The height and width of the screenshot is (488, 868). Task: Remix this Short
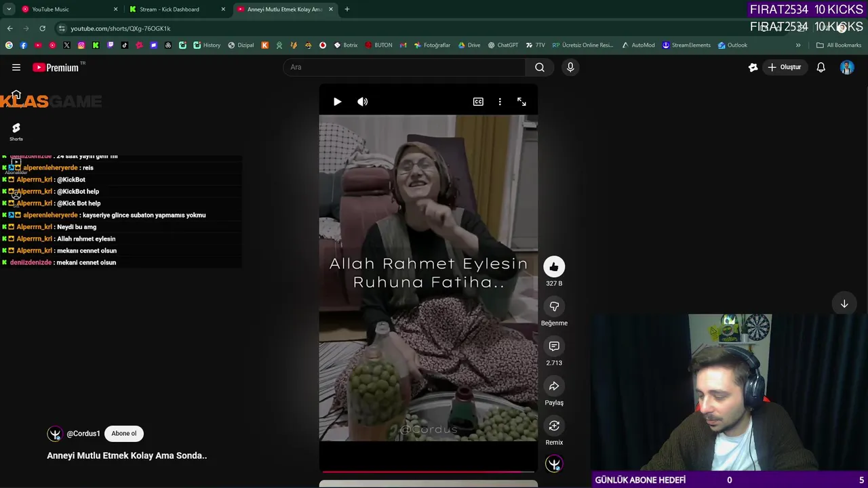click(554, 426)
